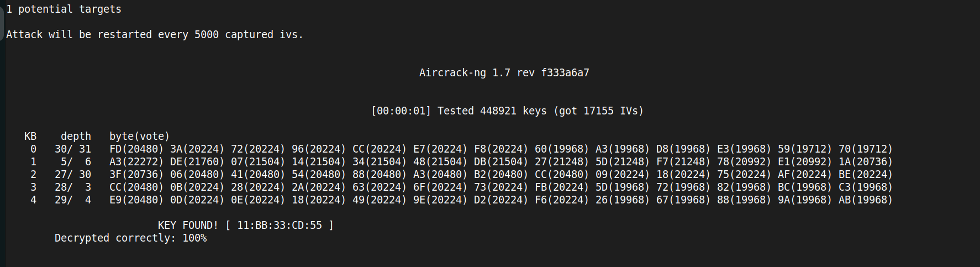Click the DE(21760) vote entry
The width and height of the screenshot is (980, 267).
coord(197,162)
